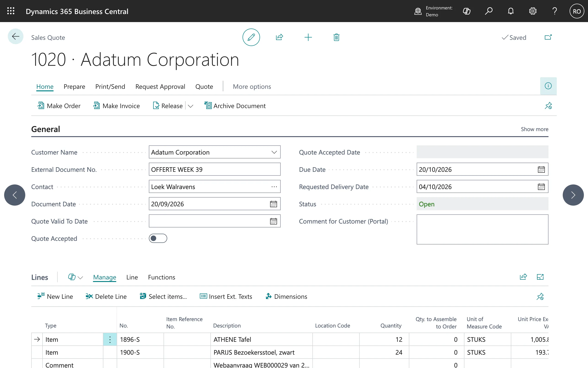
Task: Click Make Invoice action
Action: (116, 106)
